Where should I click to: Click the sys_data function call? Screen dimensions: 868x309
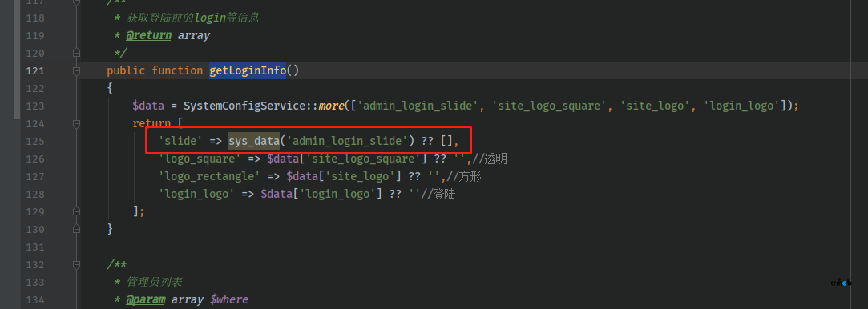click(x=254, y=141)
